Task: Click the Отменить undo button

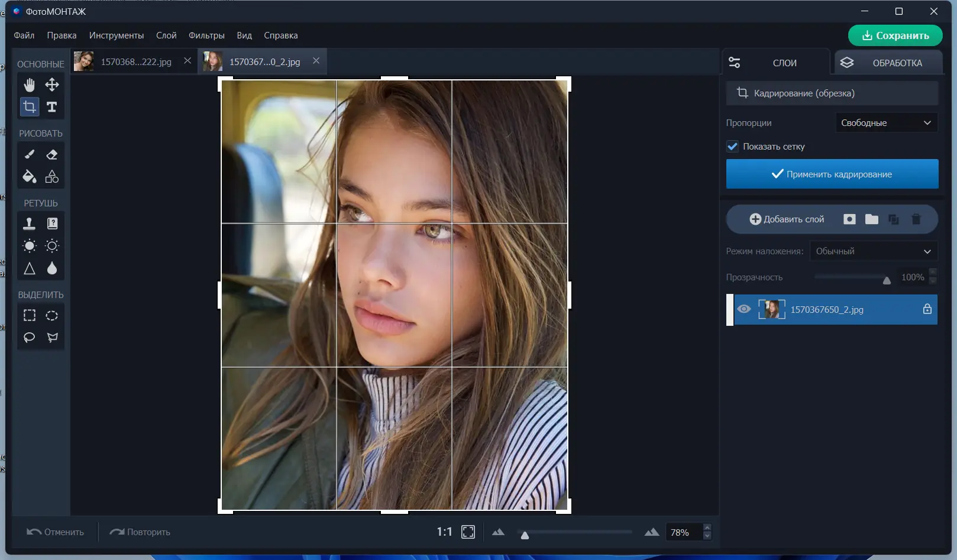Action: (55, 532)
